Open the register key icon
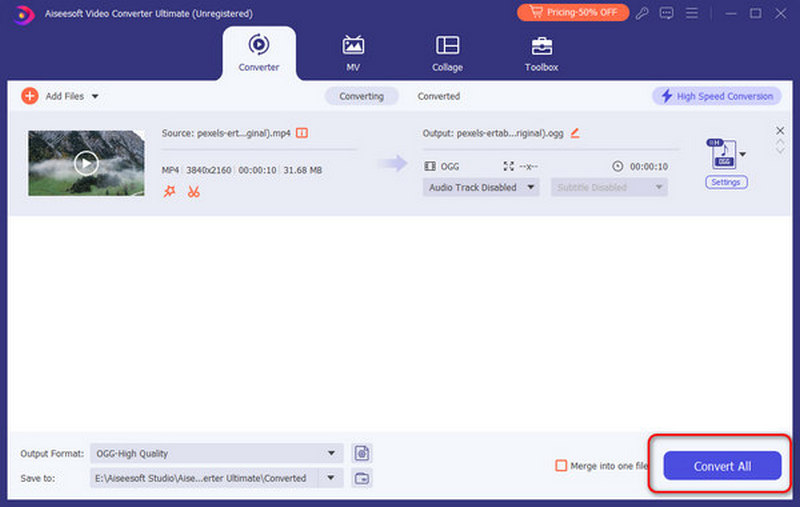The width and height of the screenshot is (800, 507). click(642, 13)
